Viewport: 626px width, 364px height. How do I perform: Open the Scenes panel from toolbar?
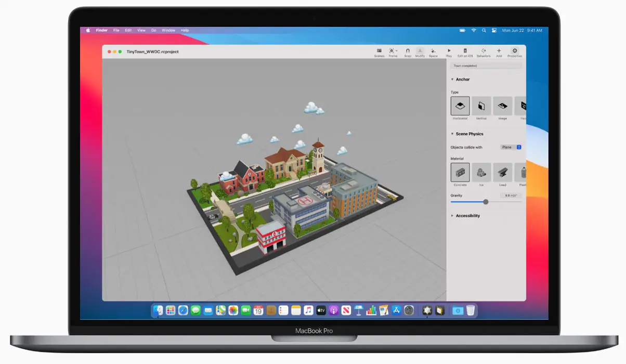coord(379,52)
